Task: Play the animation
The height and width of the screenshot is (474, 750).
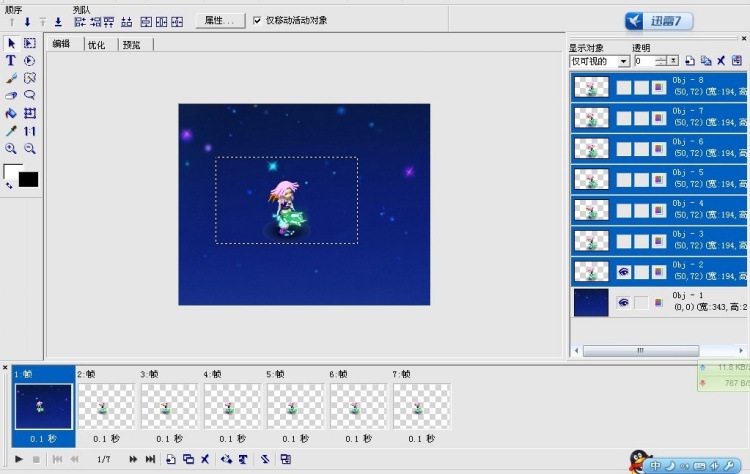Action: tap(19, 459)
